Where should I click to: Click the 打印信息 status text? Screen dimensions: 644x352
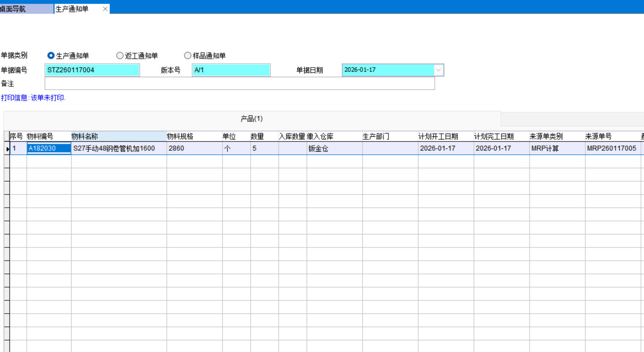[33, 98]
